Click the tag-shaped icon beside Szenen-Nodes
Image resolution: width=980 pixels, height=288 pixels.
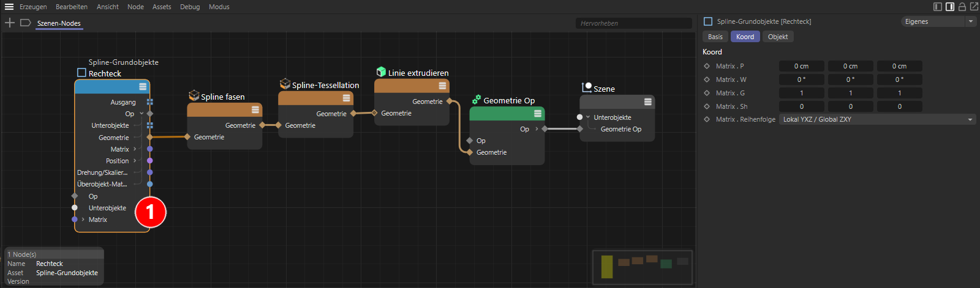pyautogui.click(x=25, y=23)
